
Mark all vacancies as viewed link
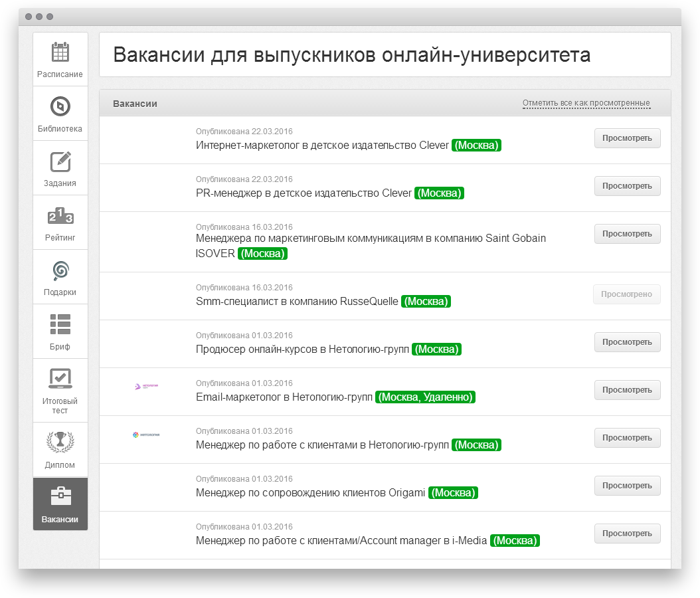(586, 103)
